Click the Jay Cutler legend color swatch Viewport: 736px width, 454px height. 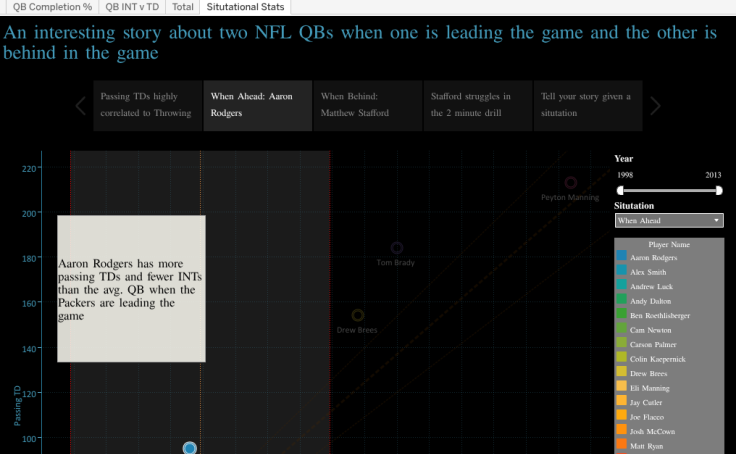coord(621,400)
